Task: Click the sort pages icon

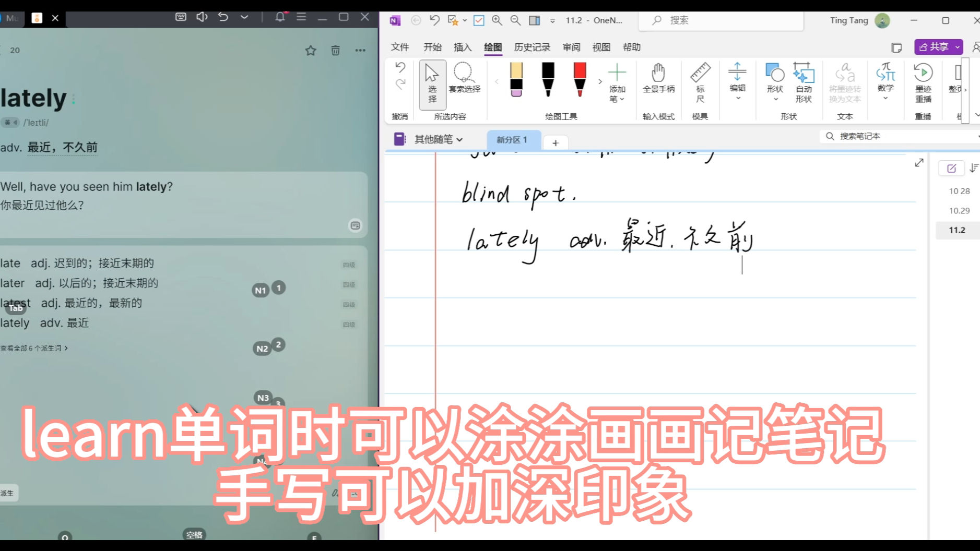Action: 974,168
